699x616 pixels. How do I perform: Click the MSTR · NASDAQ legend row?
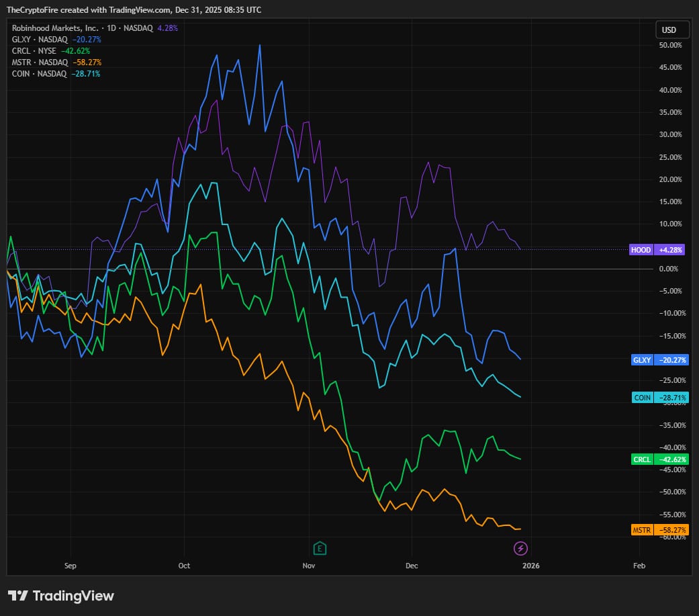click(56, 62)
